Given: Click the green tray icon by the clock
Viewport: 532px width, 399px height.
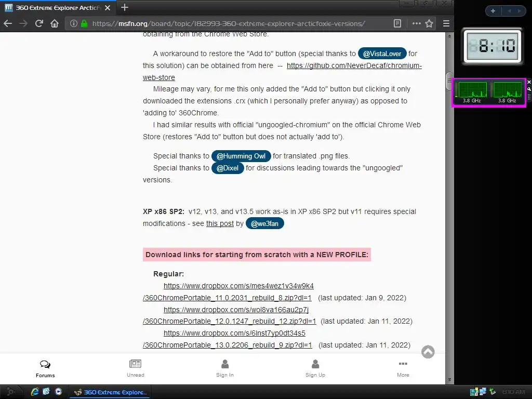Looking at the screenshot, I should pyautogui.click(x=493, y=392).
